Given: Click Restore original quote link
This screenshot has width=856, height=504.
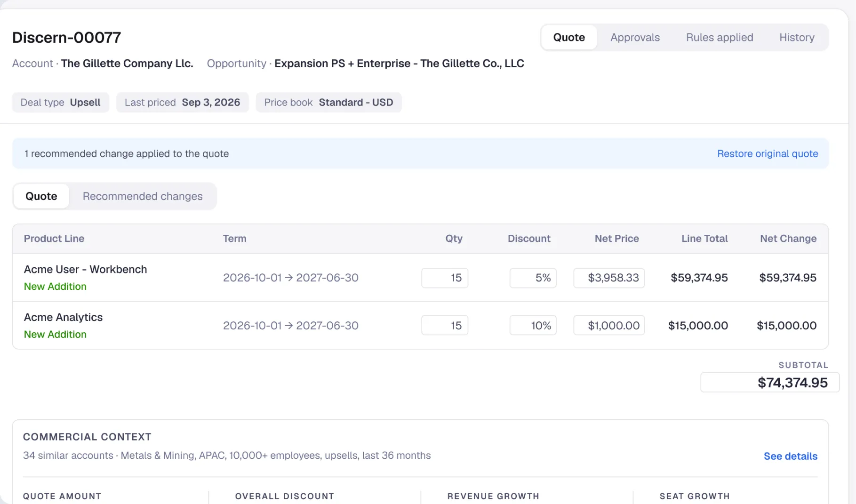Looking at the screenshot, I should point(767,153).
